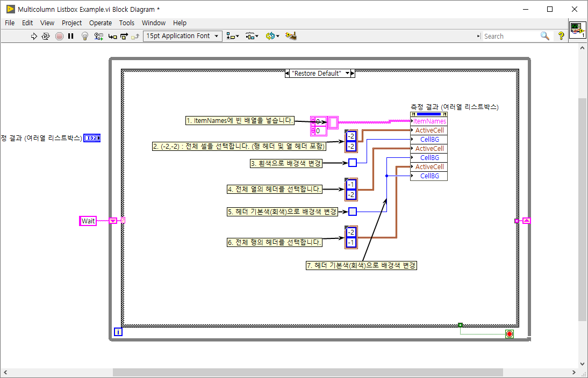Click the right shift register terminal
Viewport: 588px width, 378px height.
point(527,221)
